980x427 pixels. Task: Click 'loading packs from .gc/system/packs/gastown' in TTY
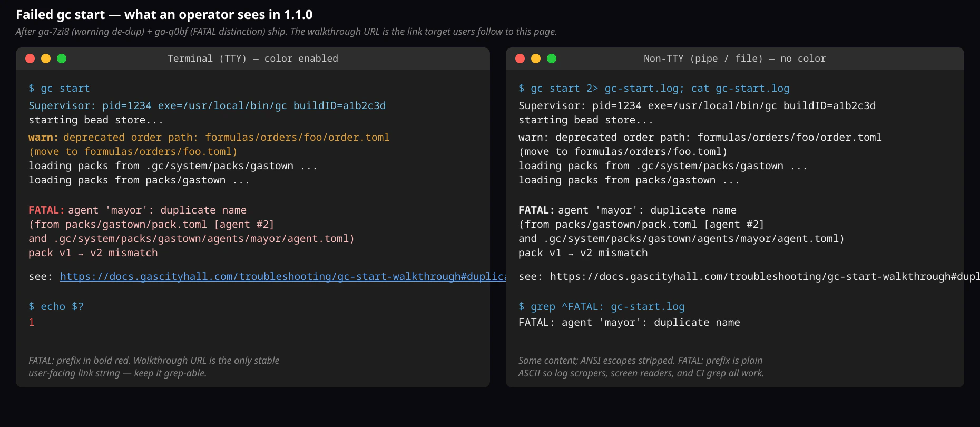(173, 166)
